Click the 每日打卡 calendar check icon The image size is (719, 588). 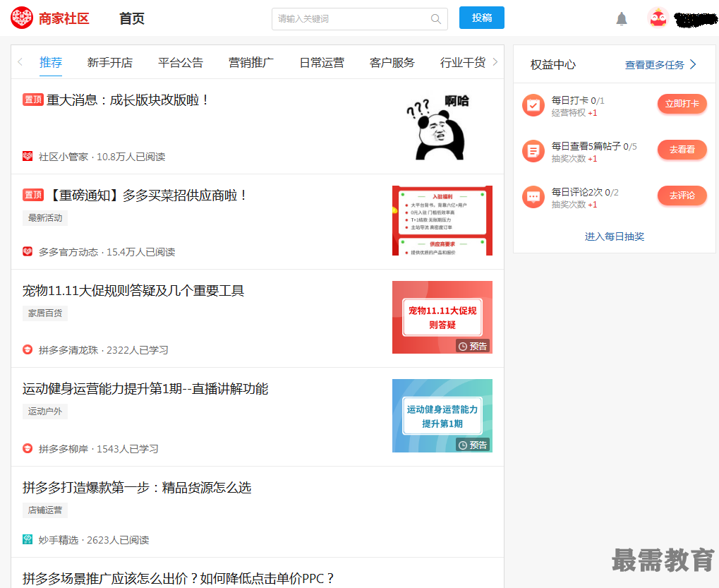click(x=533, y=105)
